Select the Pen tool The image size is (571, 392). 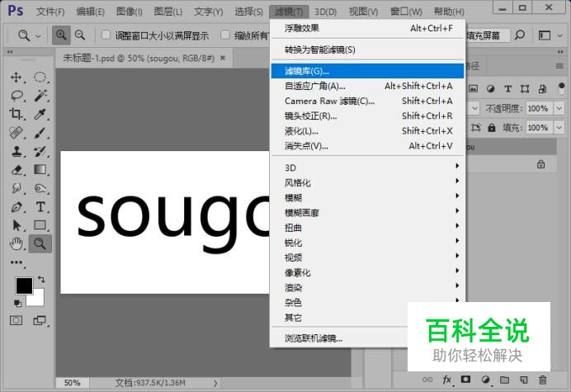[x=17, y=207]
